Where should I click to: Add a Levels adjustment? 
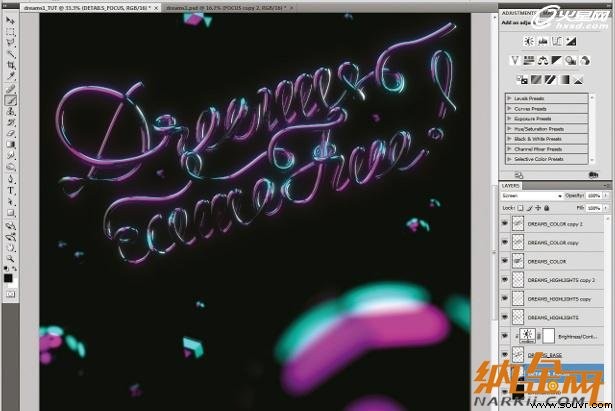(x=543, y=41)
